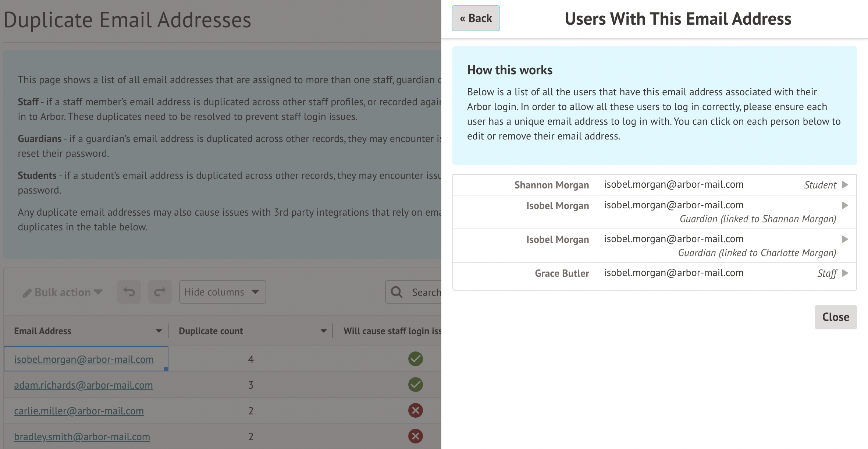The width and height of the screenshot is (868, 449).
Task: Click green check for isobel.morgan row
Action: point(415,359)
